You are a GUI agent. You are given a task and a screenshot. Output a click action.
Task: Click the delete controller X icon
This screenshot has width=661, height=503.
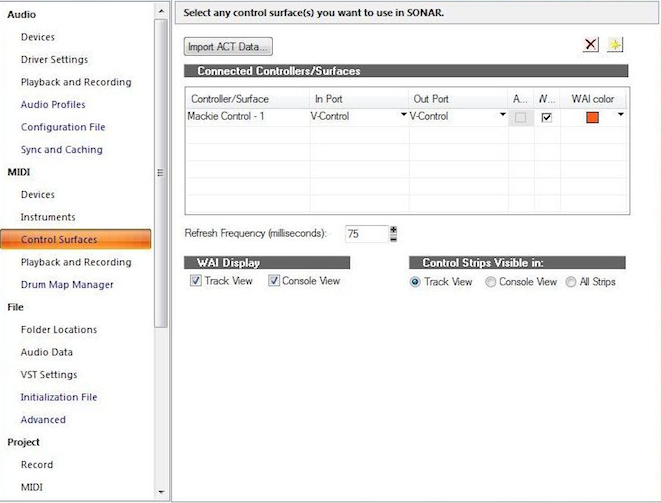click(x=591, y=46)
